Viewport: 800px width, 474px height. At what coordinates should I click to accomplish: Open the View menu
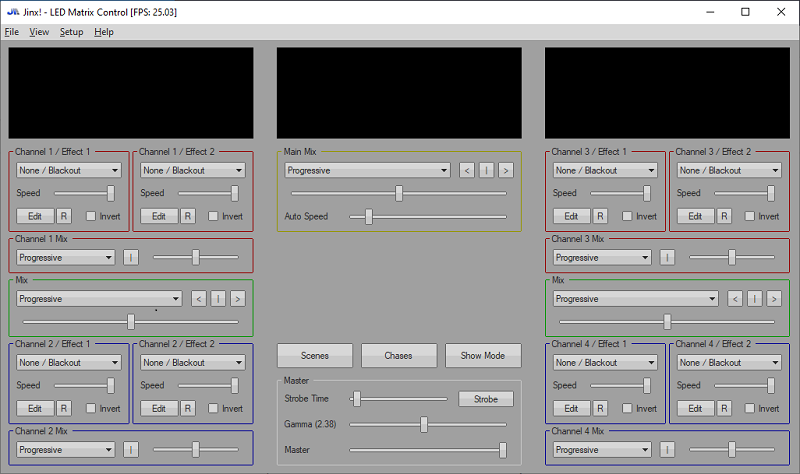click(x=39, y=32)
